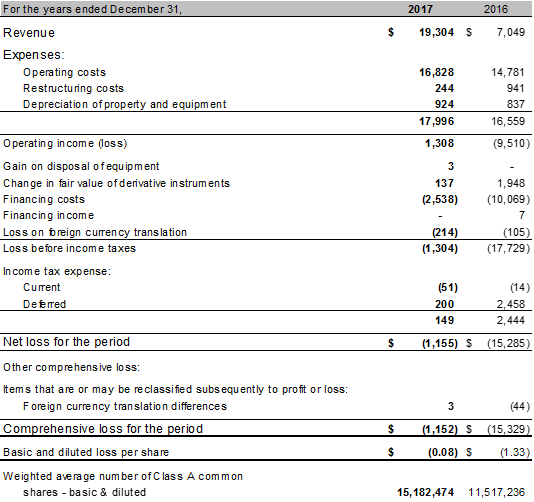Click operating costs value 14,781
This screenshot has height=502, width=534.
508,72
